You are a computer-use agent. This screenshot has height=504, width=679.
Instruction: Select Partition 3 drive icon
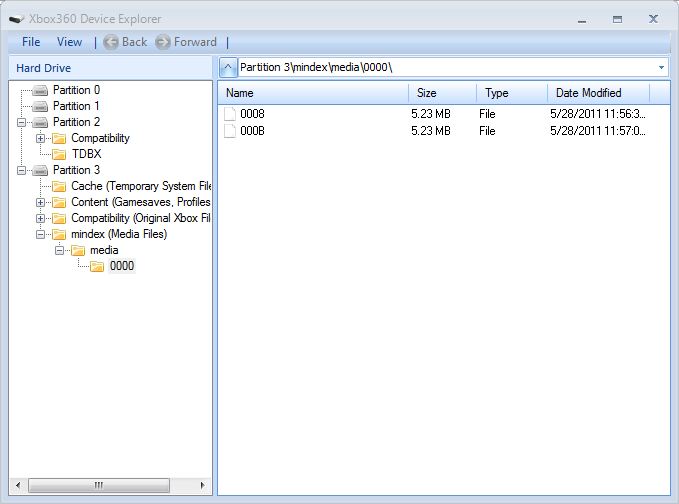click(x=40, y=170)
